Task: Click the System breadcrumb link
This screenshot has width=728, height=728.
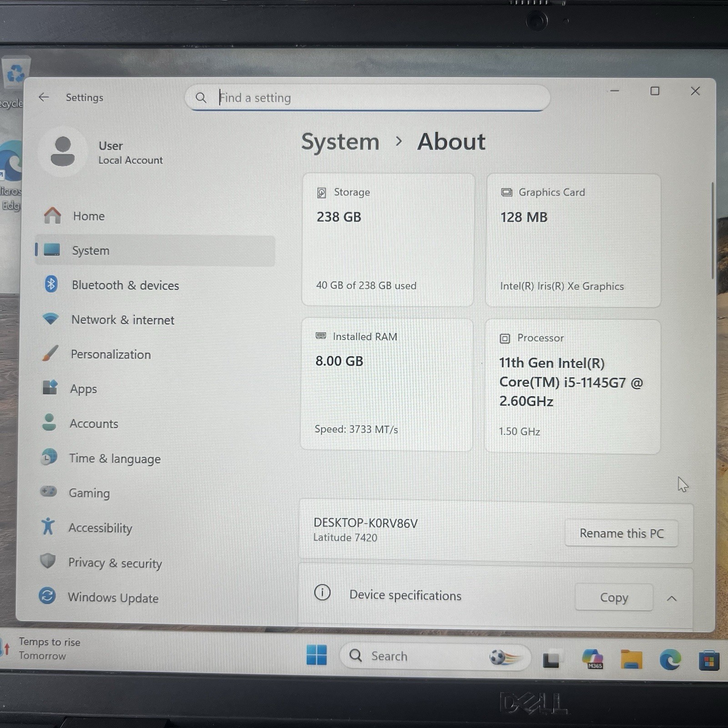Action: tap(340, 142)
